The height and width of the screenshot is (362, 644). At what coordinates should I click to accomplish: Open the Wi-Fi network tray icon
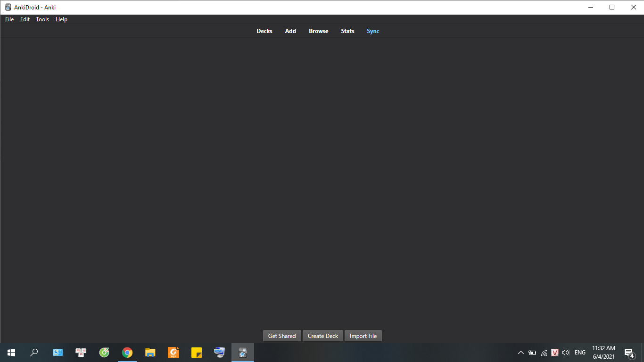[544, 353]
